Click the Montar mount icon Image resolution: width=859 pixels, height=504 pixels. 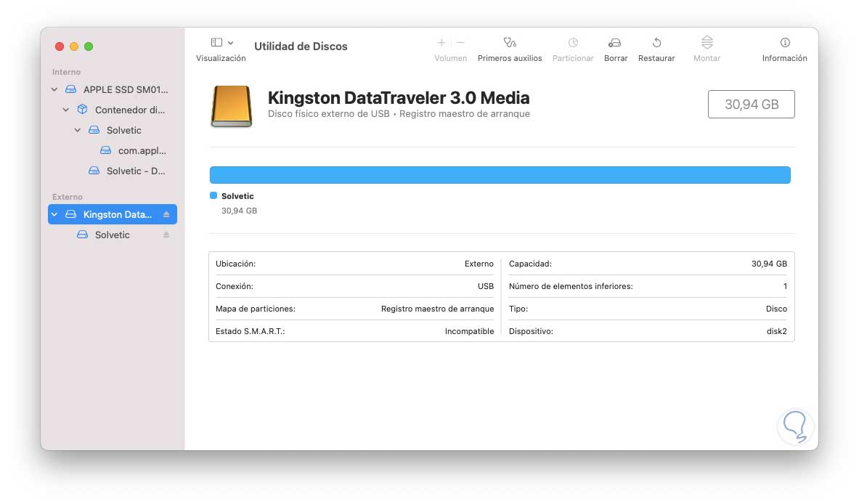click(x=707, y=42)
